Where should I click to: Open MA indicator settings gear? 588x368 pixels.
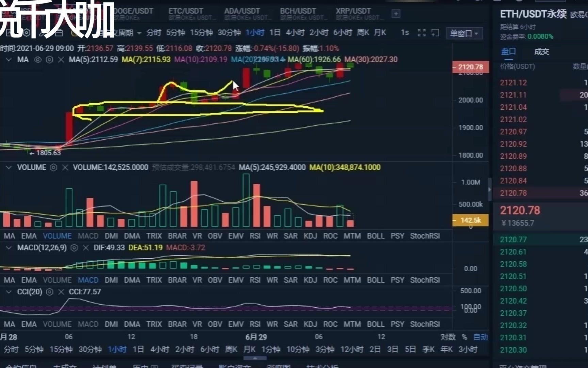pos(49,60)
